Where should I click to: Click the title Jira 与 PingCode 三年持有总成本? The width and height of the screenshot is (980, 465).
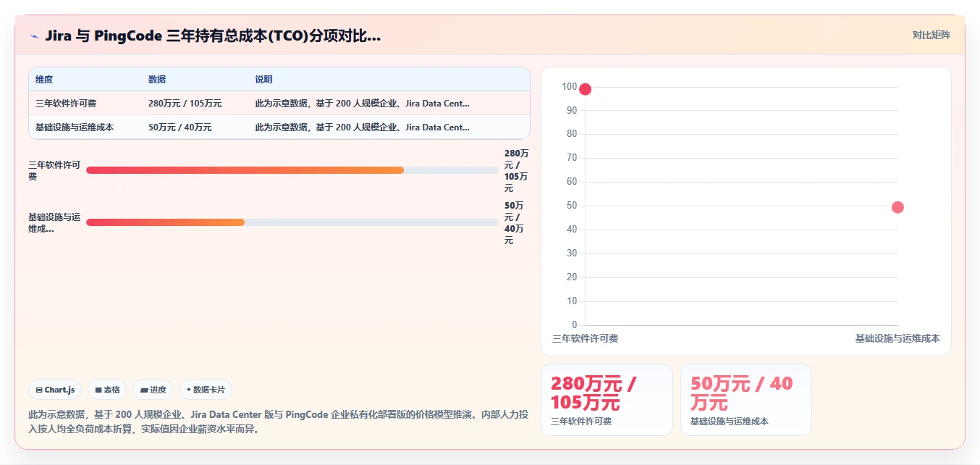tap(213, 35)
